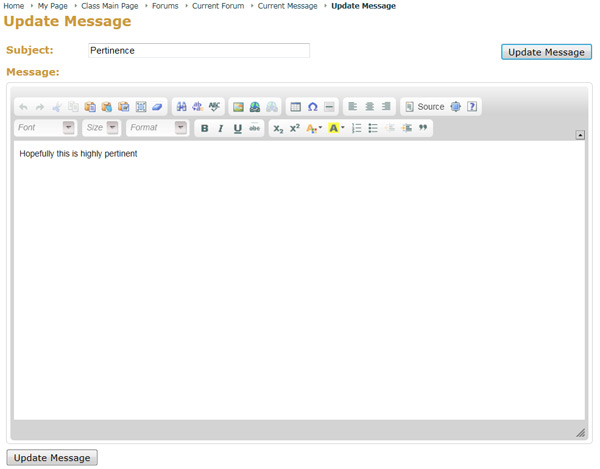This screenshot has width=600, height=469.
Task: Click in the Subject input field
Action: (198, 50)
